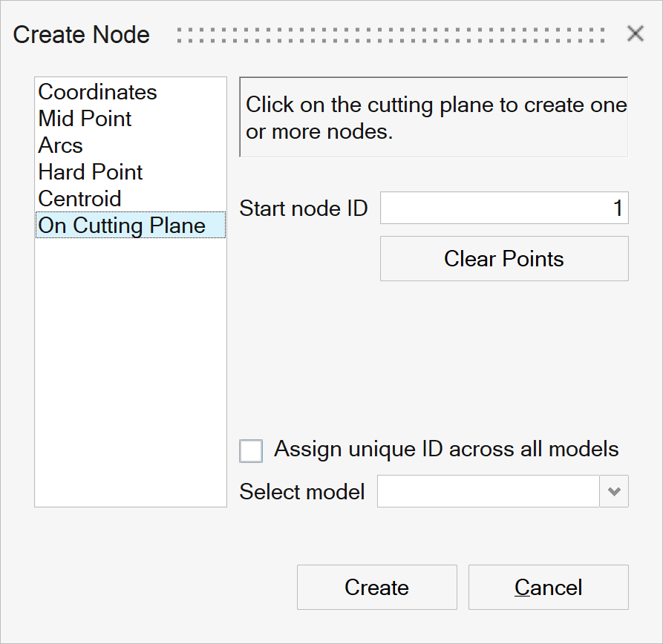The image size is (663, 644).
Task: Select Centroid from the list
Action: [80, 199]
